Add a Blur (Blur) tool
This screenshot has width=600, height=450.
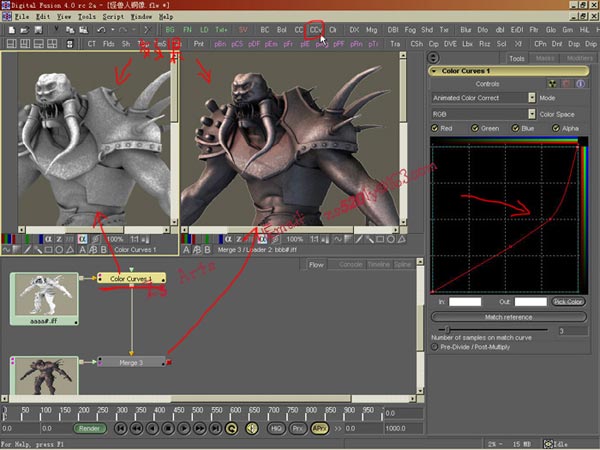(466, 30)
